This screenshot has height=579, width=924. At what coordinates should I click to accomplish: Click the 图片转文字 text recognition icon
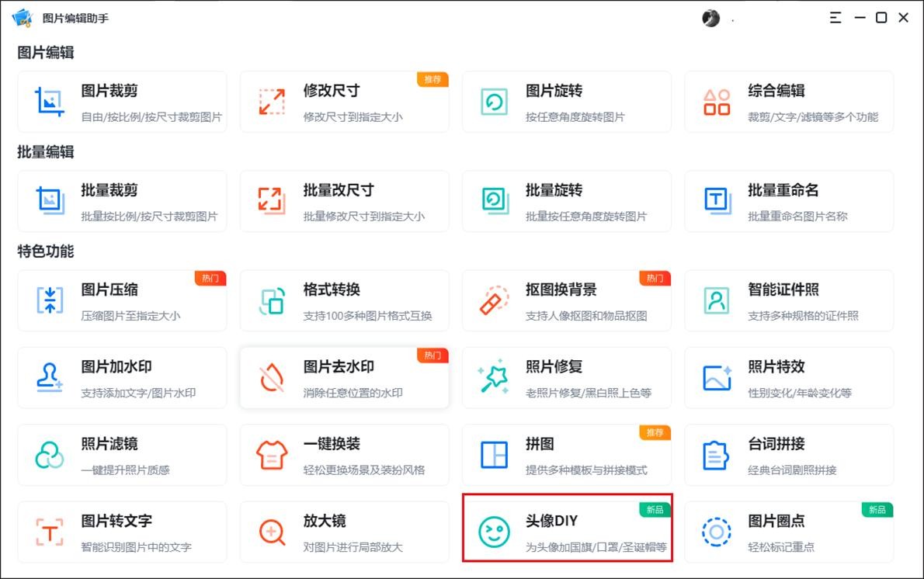tap(50, 532)
